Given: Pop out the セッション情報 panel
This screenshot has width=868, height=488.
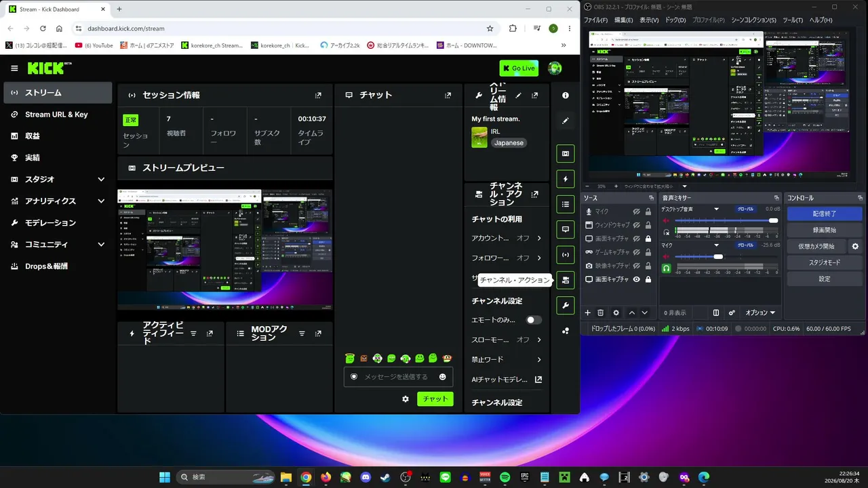Looking at the screenshot, I should click(318, 96).
